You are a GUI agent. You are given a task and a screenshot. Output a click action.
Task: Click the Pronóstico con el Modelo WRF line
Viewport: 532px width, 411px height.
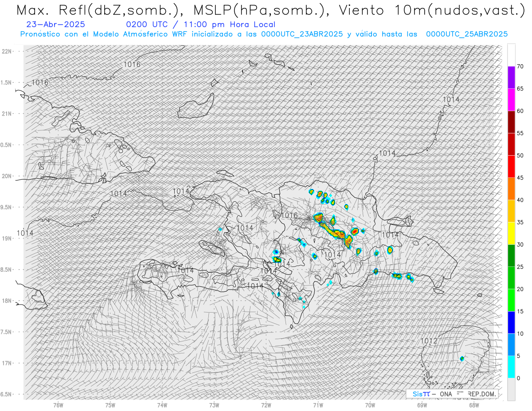click(264, 34)
